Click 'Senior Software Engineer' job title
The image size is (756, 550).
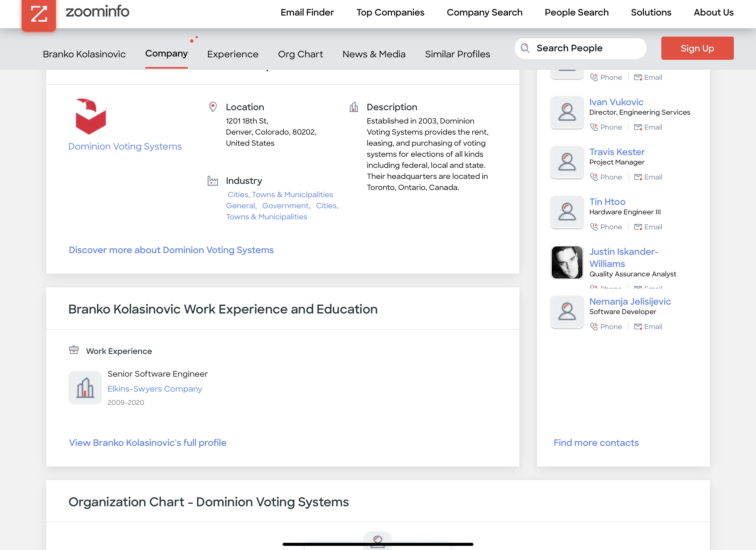click(x=157, y=374)
